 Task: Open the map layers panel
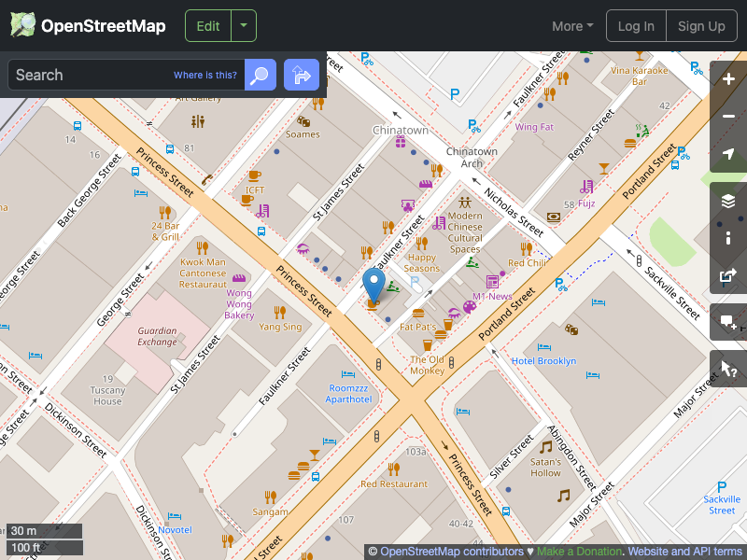pos(727,200)
